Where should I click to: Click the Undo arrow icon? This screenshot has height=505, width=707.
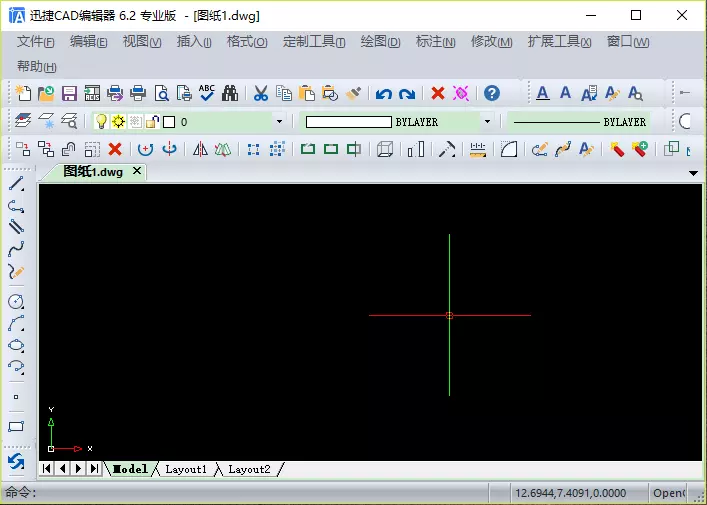383,93
